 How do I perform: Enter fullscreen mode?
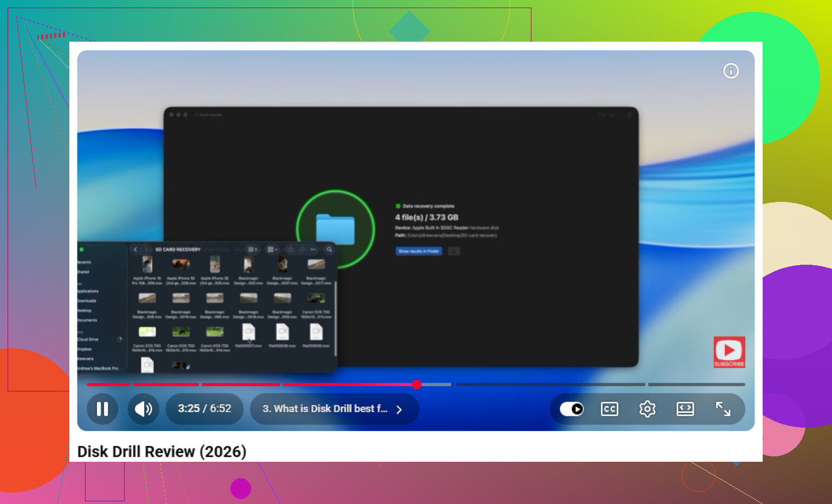(723, 409)
